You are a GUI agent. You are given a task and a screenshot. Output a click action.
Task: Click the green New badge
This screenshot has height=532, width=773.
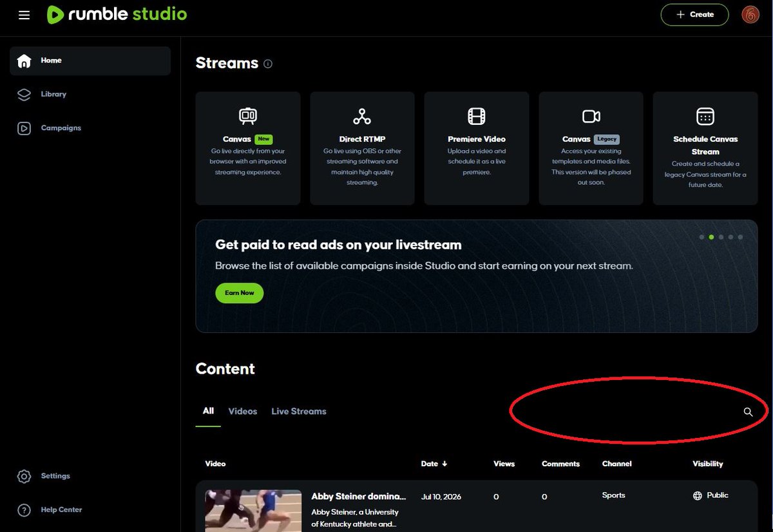click(263, 138)
